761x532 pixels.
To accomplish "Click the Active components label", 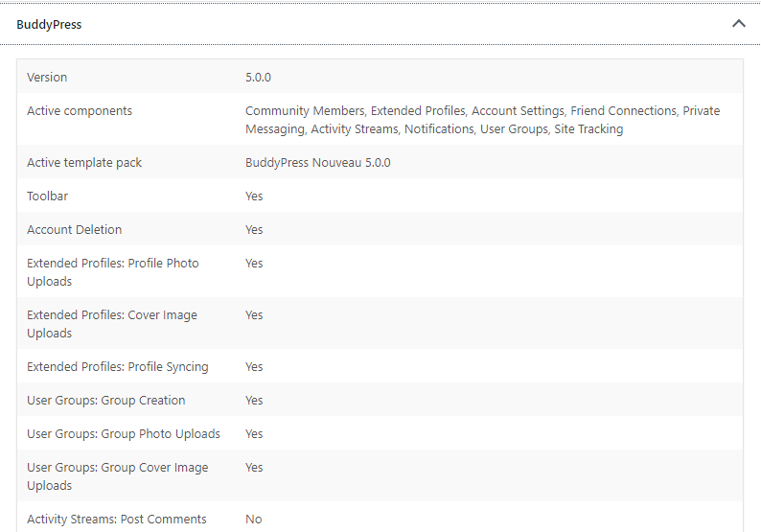I will (x=80, y=110).
